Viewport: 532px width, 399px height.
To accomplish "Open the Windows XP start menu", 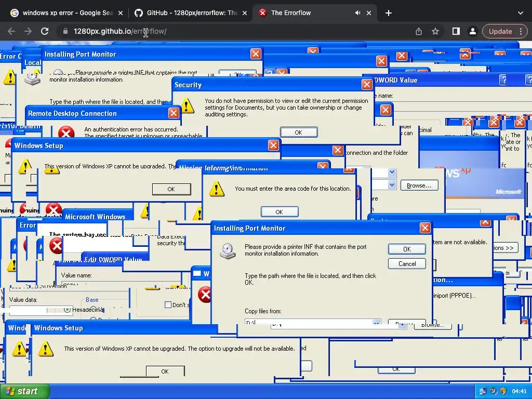I will coord(25,391).
